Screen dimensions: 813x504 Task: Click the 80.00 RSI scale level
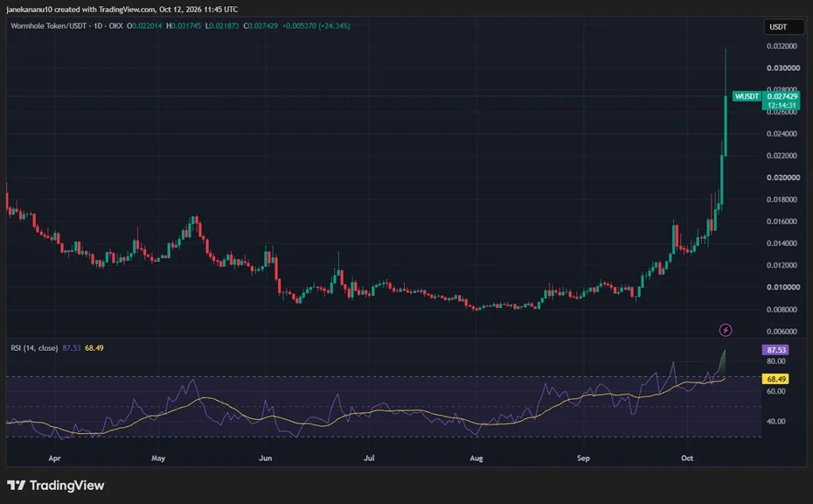tap(776, 361)
